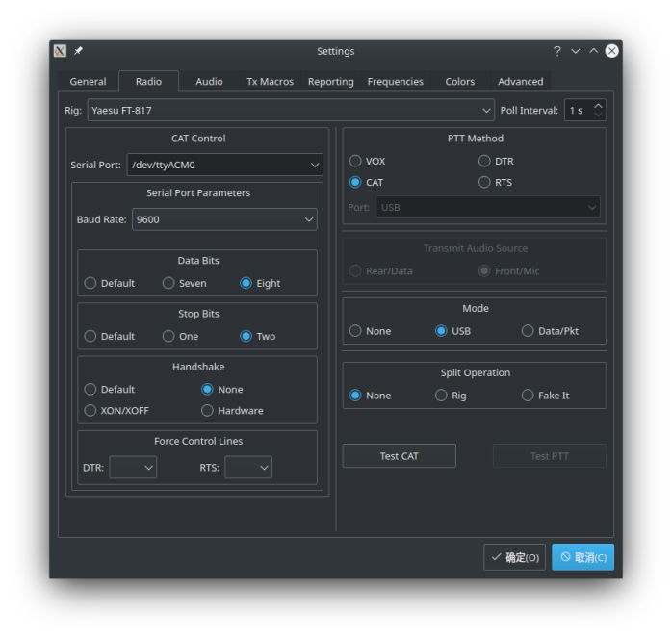The width and height of the screenshot is (672, 638).
Task: Click the application icon in title bar
Action: pyautogui.click(x=61, y=51)
